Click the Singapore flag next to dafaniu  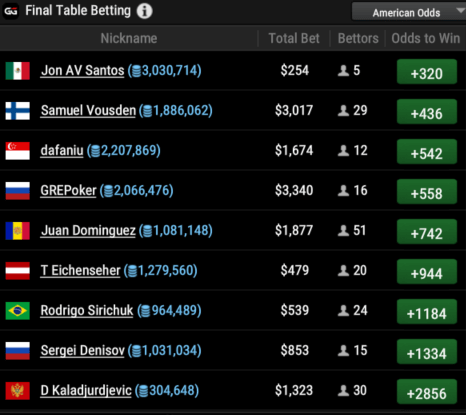(x=18, y=151)
